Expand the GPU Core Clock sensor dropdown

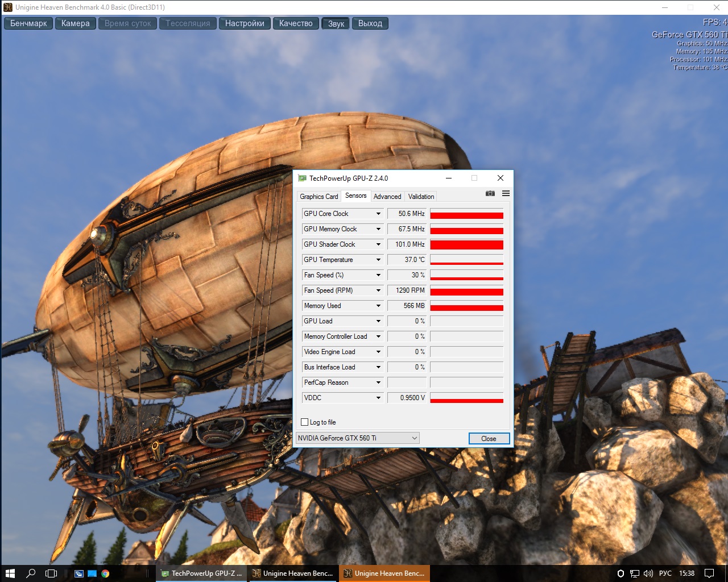378,214
